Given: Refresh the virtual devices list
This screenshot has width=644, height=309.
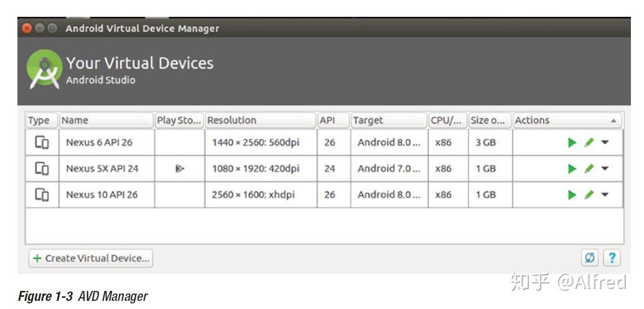Looking at the screenshot, I should pos(590,257).
